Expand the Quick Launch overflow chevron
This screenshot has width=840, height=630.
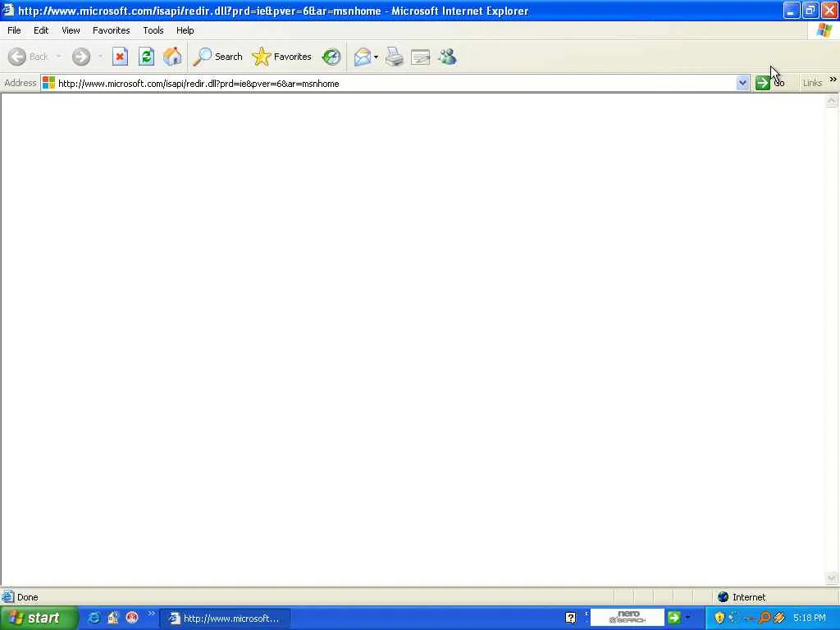pyautogui.click(x=151, y=614)
